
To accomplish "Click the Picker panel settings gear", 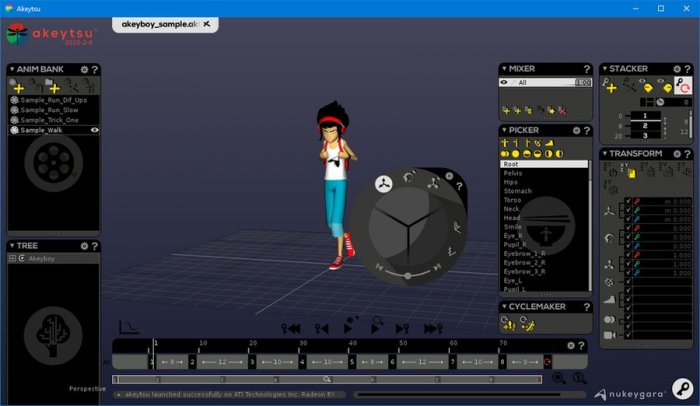I will pos(576,130).
